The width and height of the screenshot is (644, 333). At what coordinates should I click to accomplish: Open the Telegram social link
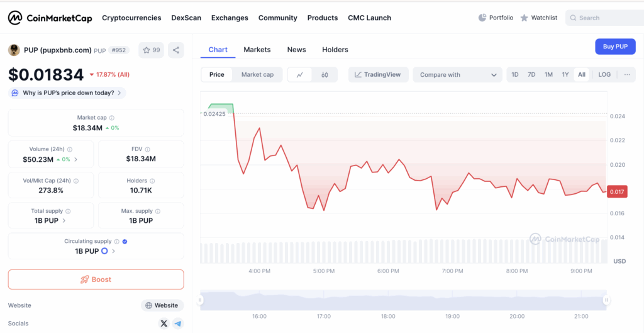click(x=178, y=324)
